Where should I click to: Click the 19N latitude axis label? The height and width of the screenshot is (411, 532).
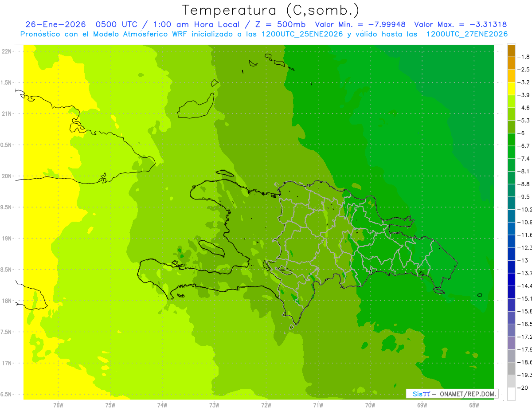pyautogui.click(x=7, y=239)
